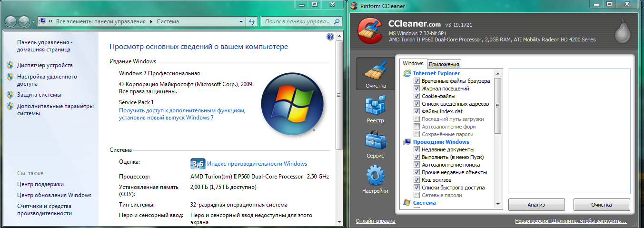Toggle Файлы Index.dat checkbox
The image size is (644, 228).
coord(417,111)
